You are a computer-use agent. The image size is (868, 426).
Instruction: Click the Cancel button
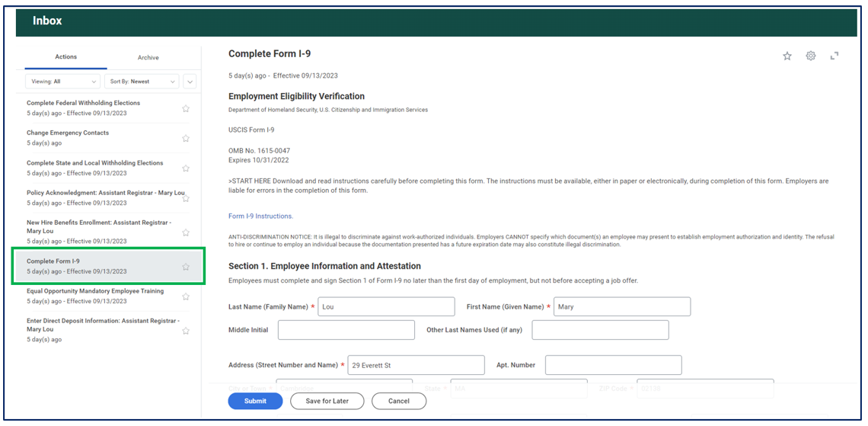tap(398, 401)
